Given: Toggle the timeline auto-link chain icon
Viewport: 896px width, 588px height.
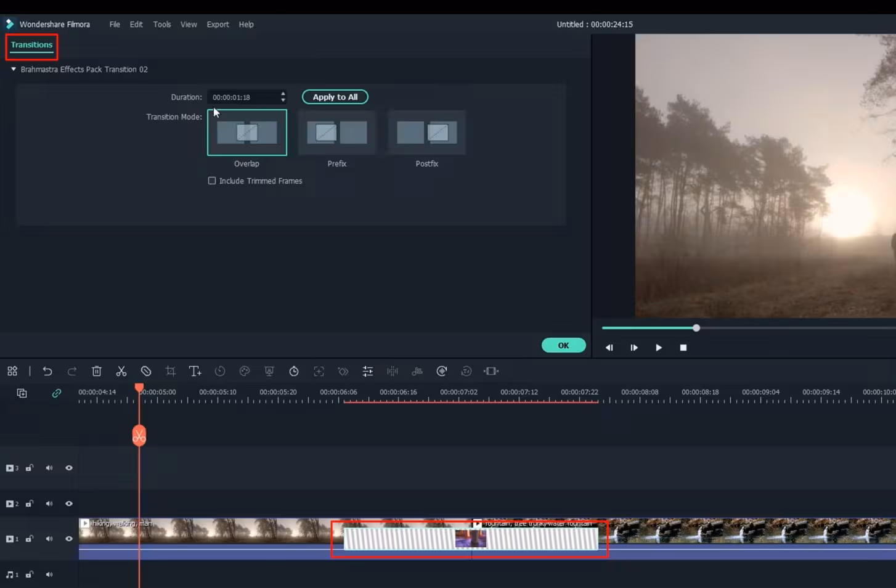Looking at the screenshot, I should [x=56, y=393].
